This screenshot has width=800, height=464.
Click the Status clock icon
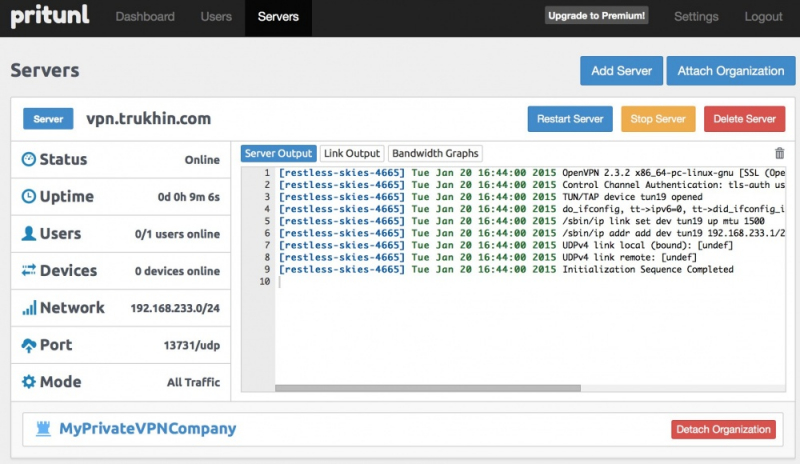coord(29,160)
